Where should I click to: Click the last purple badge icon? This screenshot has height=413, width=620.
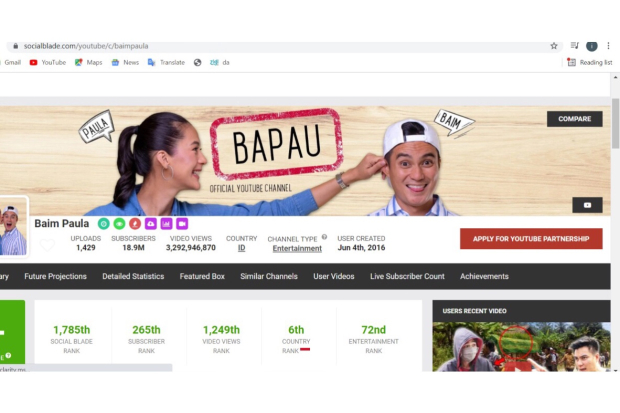[182, 223]
